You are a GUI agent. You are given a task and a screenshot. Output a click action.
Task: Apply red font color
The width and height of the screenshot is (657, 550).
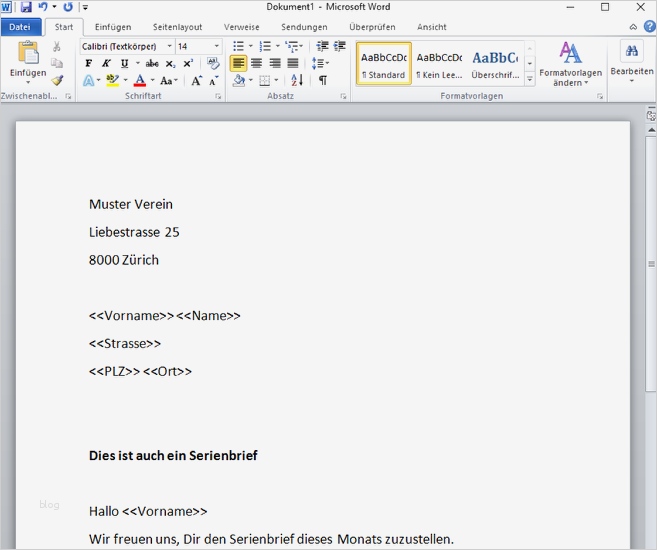[140, 80]
